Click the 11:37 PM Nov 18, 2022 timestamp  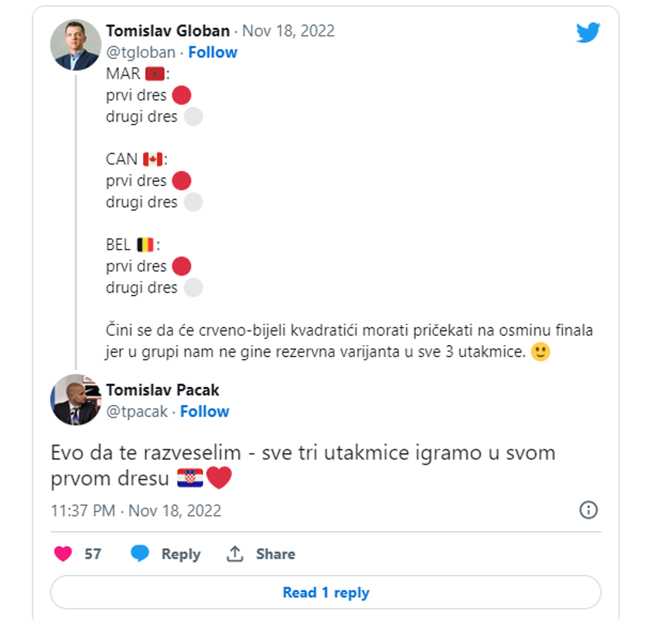click(x=136, y=511)
